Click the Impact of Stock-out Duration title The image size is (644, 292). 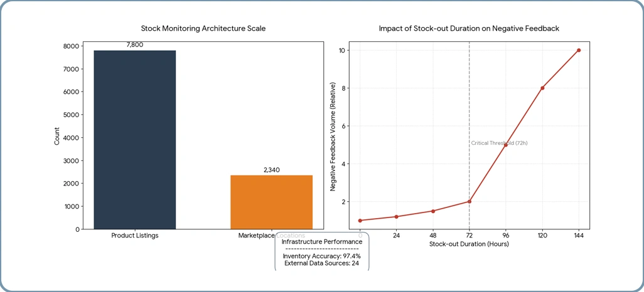click(x=468, y=29)
